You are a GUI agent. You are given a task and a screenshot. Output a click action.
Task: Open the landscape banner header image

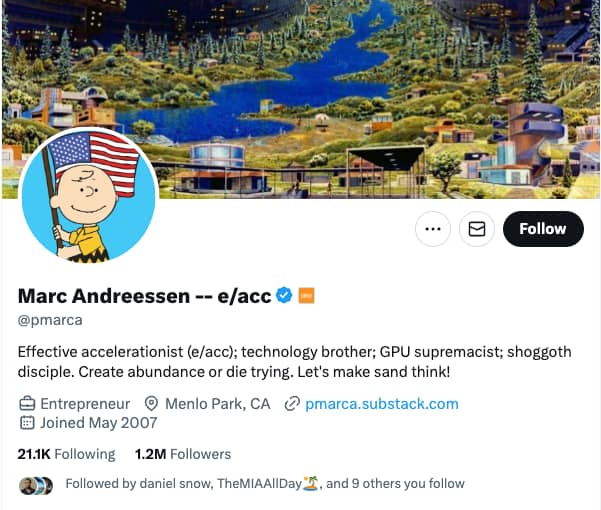(x=300, y=99)
